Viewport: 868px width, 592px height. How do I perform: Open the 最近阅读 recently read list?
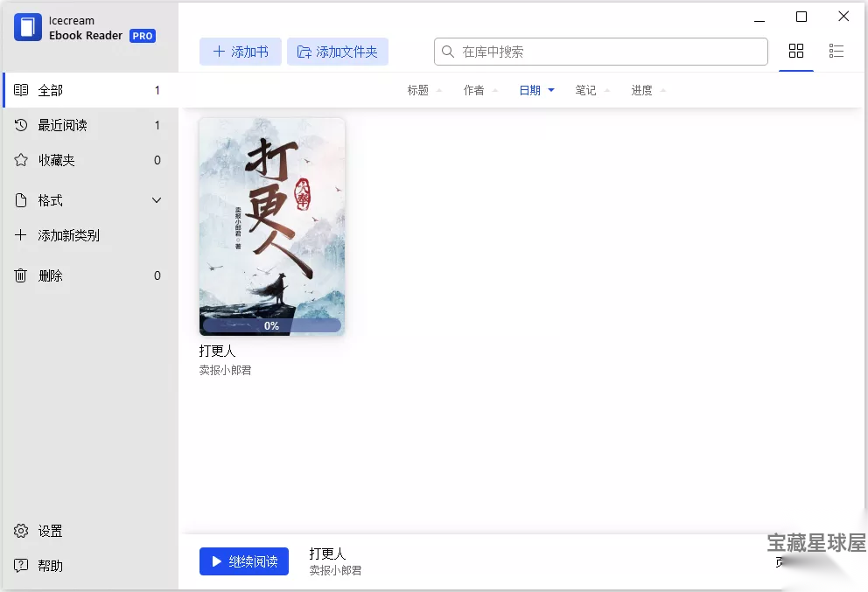pyautogui.click(x=90, y=125)
